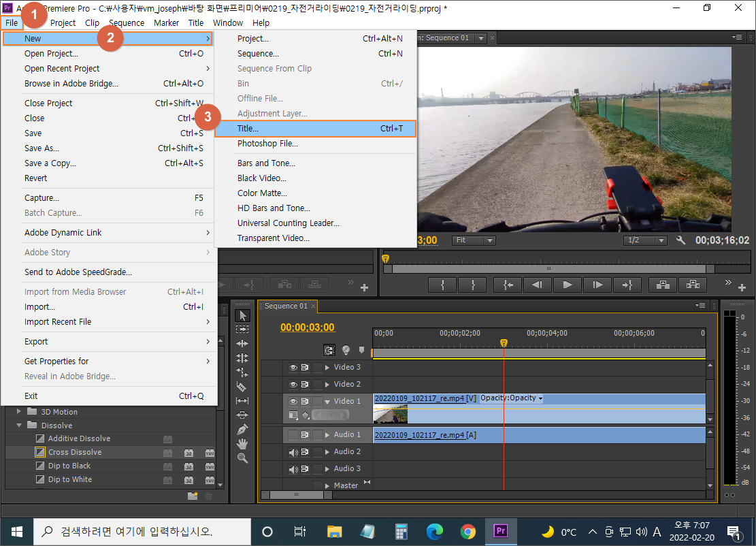
Task: Open File Explorer from taskbar
Action: tap(334, 532)
